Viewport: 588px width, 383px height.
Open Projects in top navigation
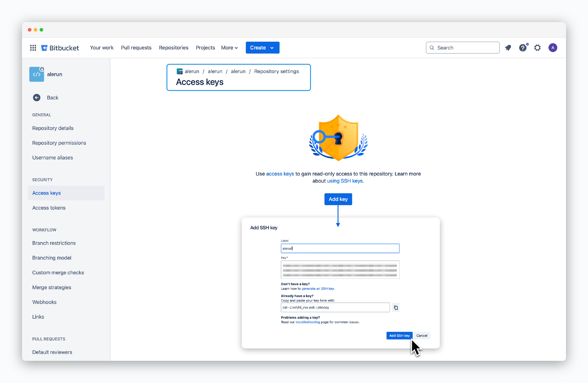coord(205,48)
